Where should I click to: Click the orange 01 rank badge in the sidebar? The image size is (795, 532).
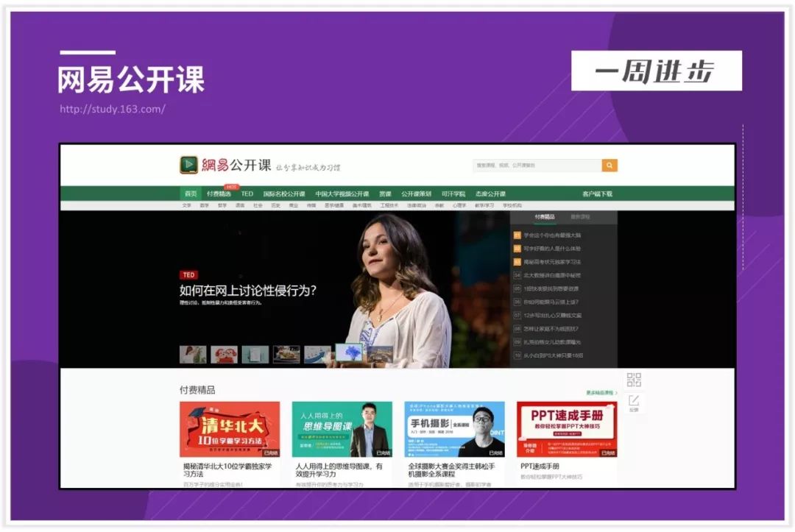517,235
